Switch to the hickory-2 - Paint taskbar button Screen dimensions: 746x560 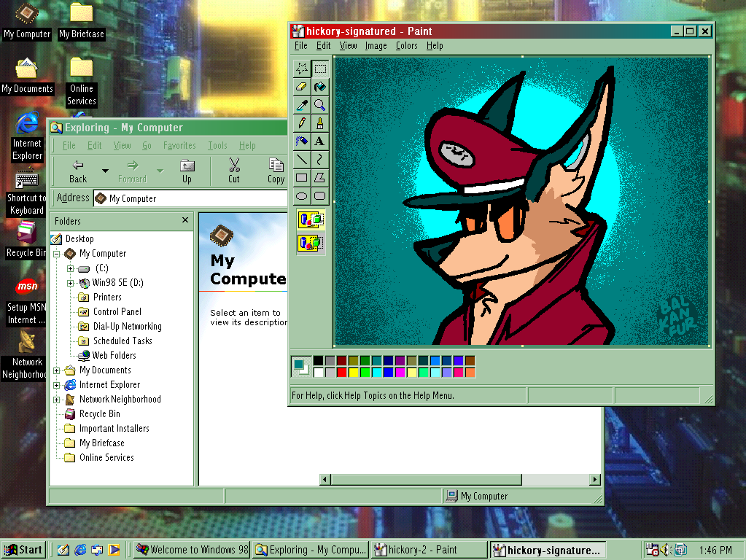[430, 550]
